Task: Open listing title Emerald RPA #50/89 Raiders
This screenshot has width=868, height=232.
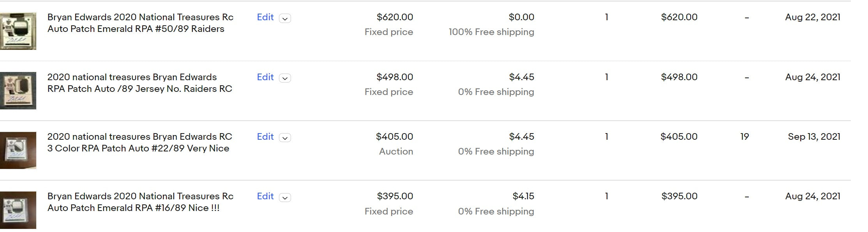Action: pos(140,23)
